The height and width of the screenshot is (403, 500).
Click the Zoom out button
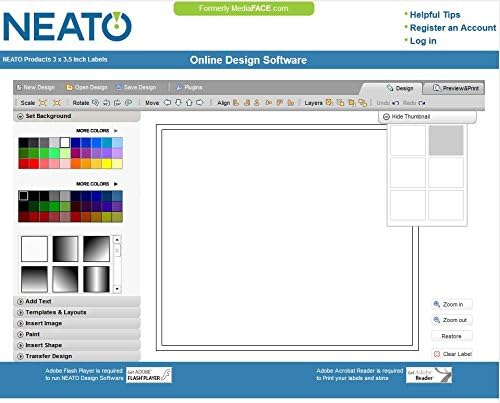(x=452, y=320)
